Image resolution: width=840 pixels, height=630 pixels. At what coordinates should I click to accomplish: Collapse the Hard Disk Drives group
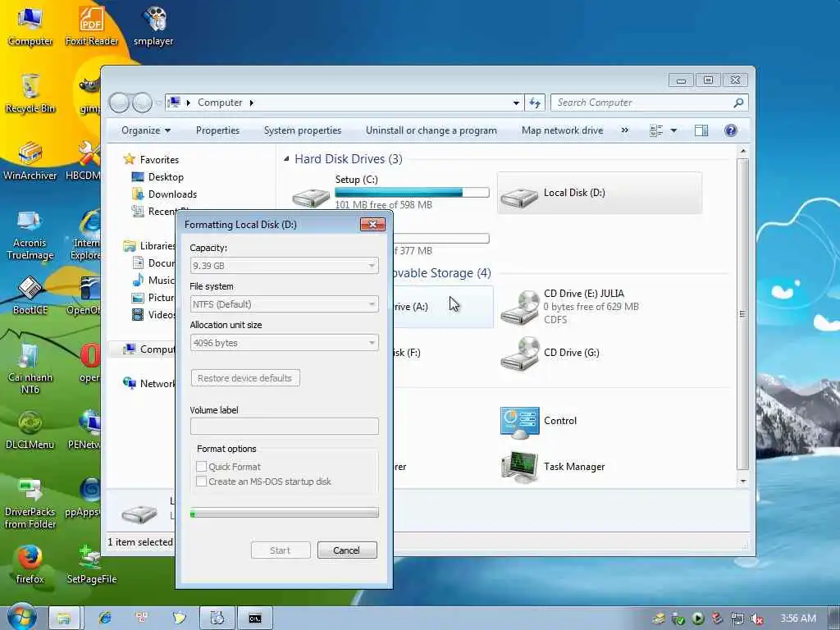[286, 158]
